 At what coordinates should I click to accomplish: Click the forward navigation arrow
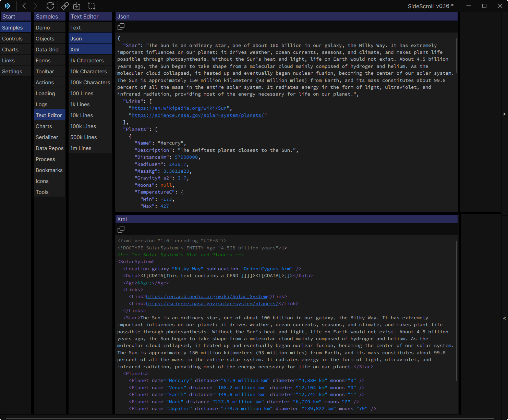(35, 6)
